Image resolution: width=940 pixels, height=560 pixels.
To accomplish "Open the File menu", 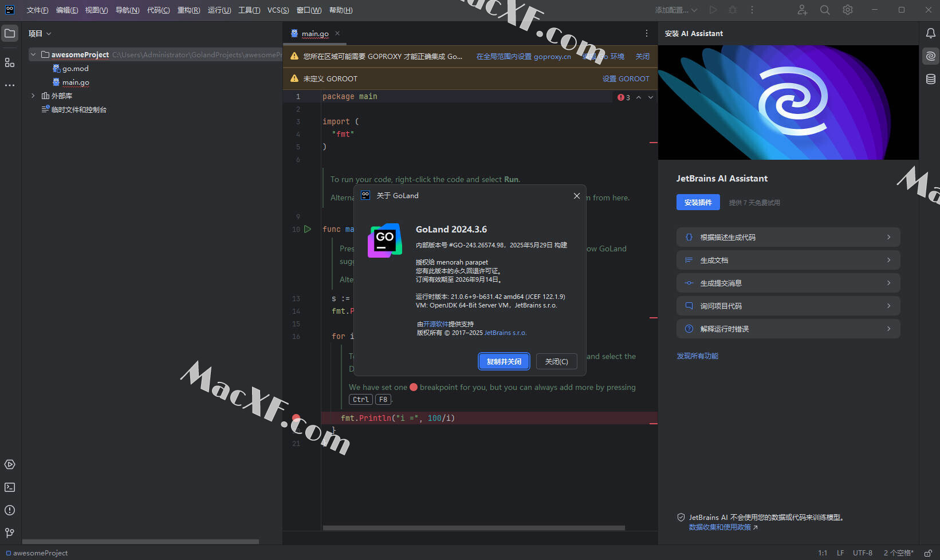I will point(37,10).
